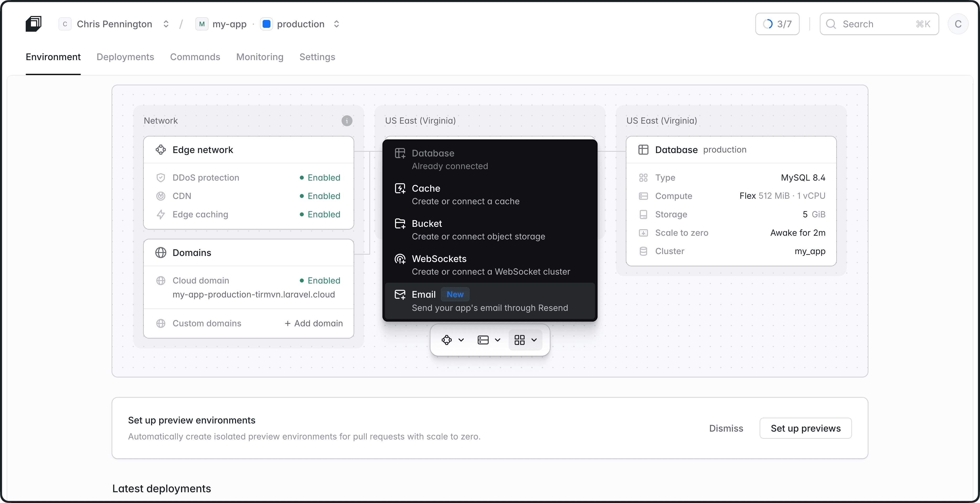Open the network dropdown in bottom toolbar
The image size is (980, 503).
452,340
